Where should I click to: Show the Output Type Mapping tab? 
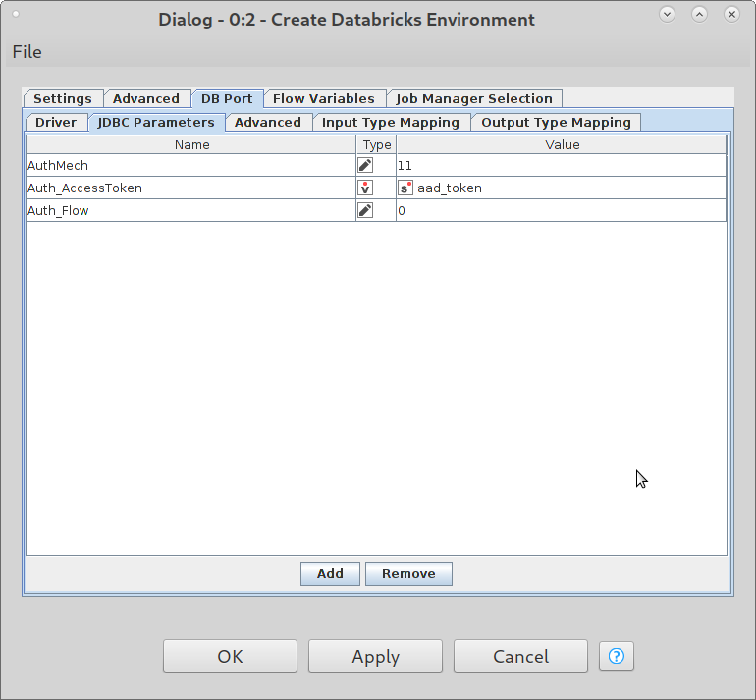[x=556, y=123]
